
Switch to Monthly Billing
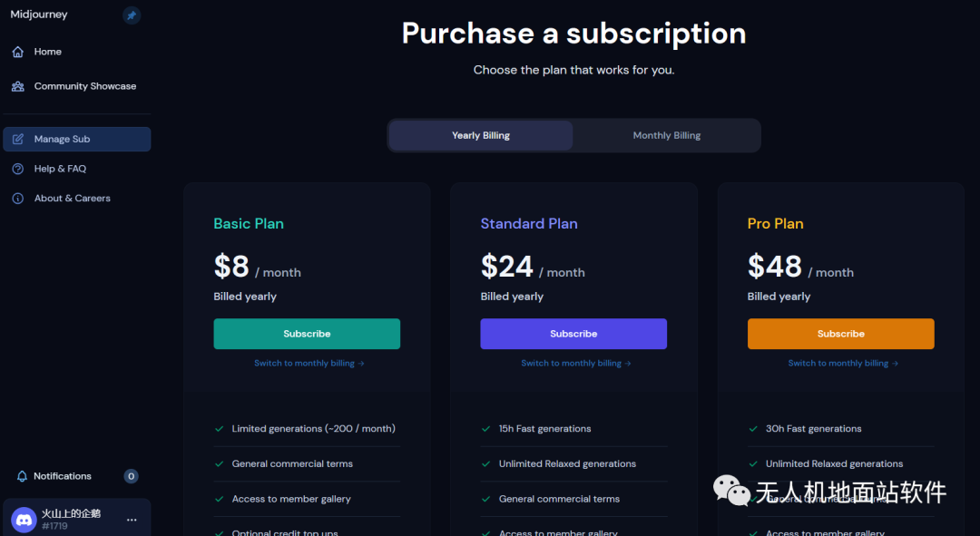[x=667, y=136]
